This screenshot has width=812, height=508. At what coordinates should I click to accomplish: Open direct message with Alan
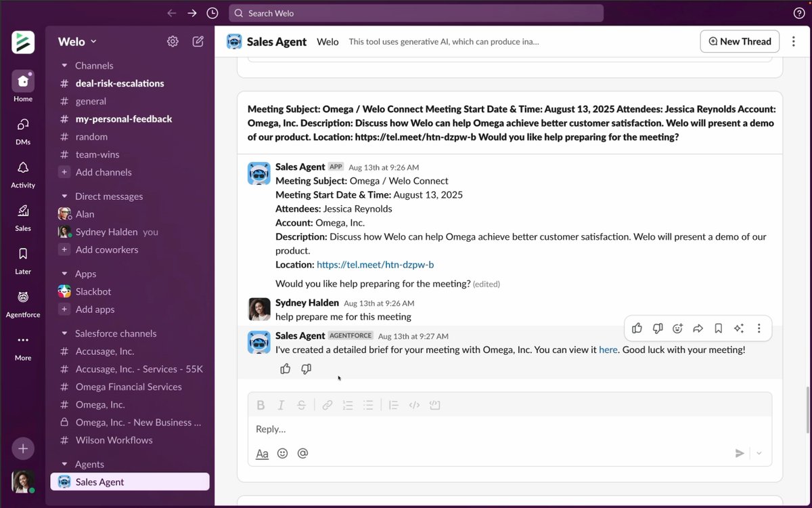130,214
